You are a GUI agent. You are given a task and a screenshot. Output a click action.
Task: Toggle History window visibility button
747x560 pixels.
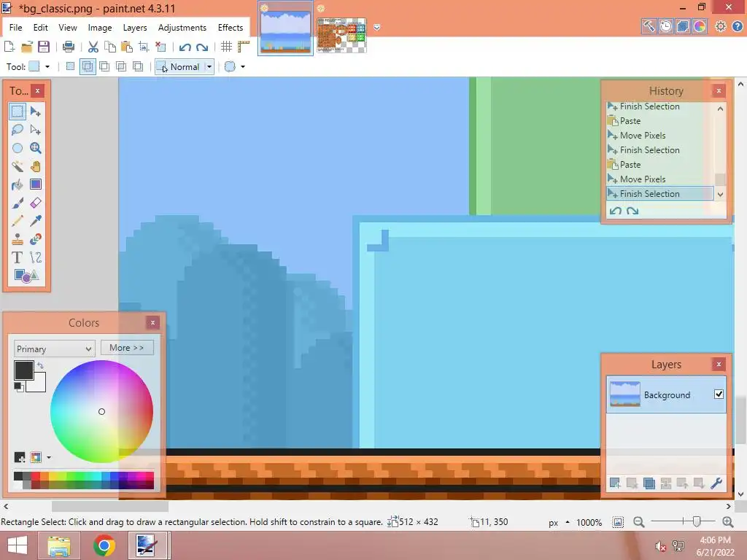pos(665,27)
